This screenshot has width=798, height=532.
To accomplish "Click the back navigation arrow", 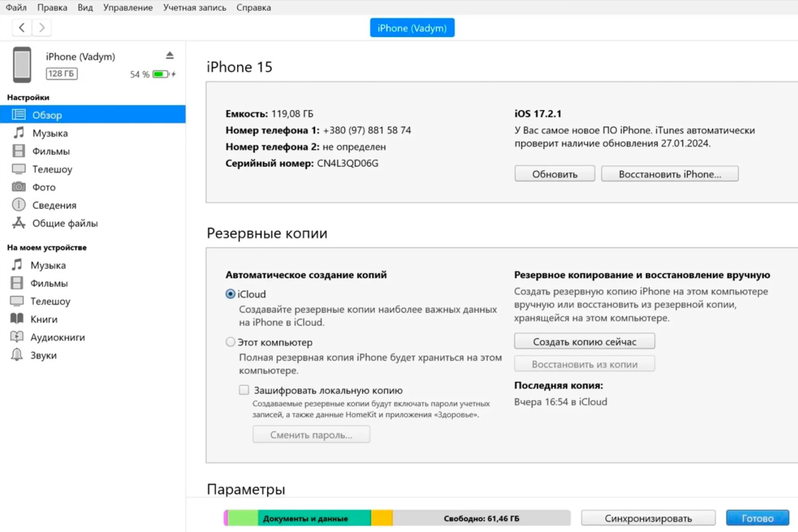I will (x=22, y=27).
